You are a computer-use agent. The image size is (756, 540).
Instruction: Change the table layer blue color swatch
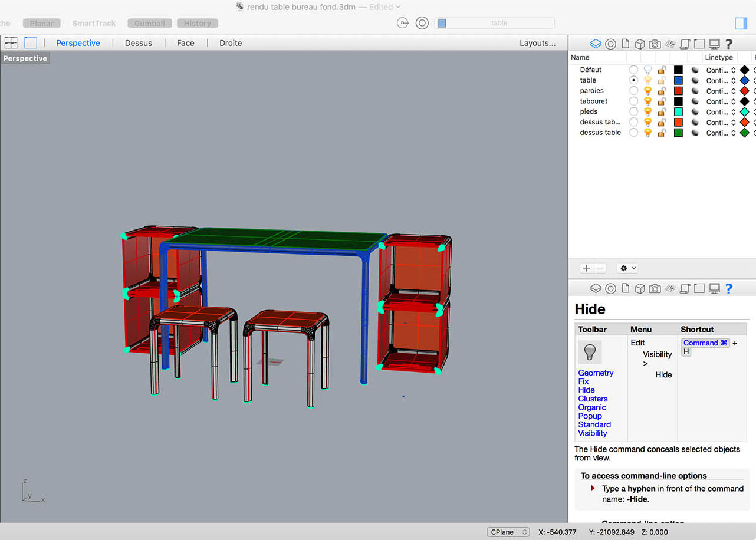[678, 81]
